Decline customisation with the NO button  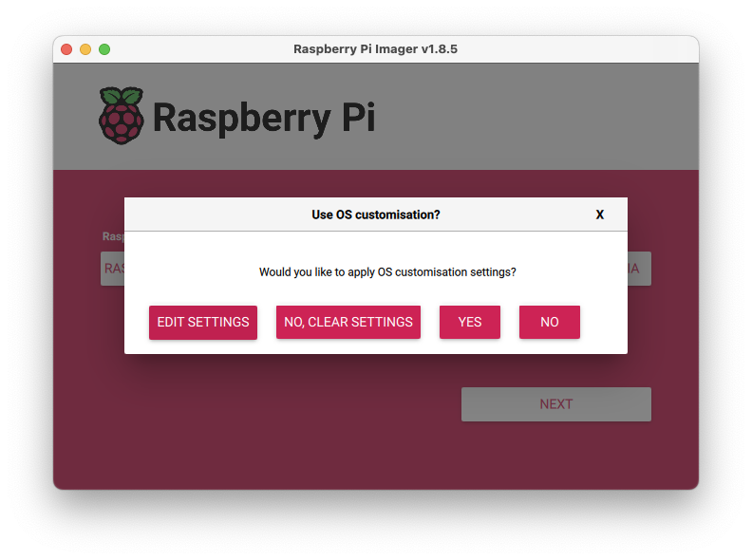point(549,322)
